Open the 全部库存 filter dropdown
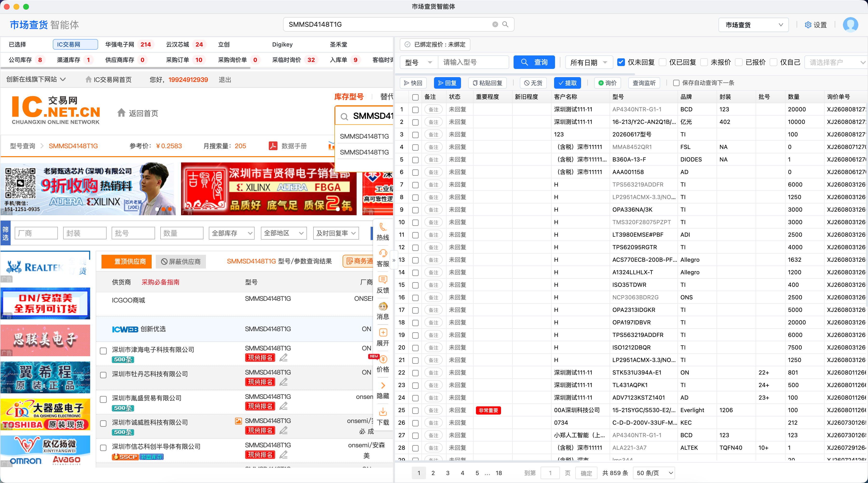Screen dimensions: 868x483 pos(231,233)
